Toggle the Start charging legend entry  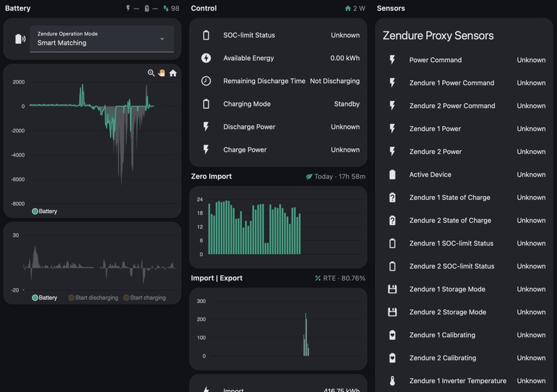(x=144, y=297)
